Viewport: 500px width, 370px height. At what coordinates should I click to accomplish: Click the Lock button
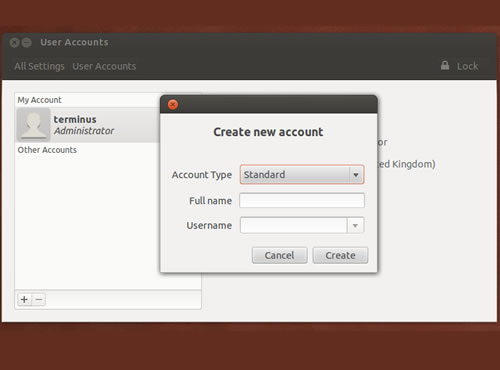[x=459, y=66]
